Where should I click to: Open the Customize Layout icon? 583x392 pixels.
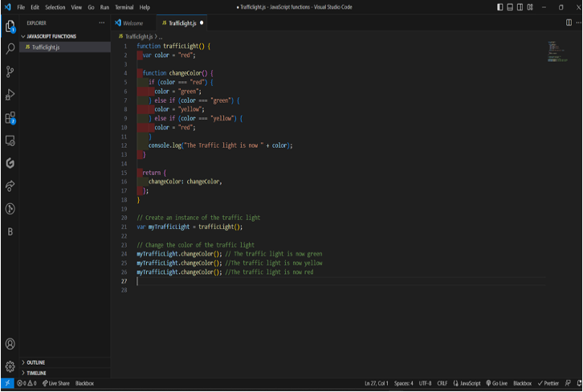click(x=530, y=7)
